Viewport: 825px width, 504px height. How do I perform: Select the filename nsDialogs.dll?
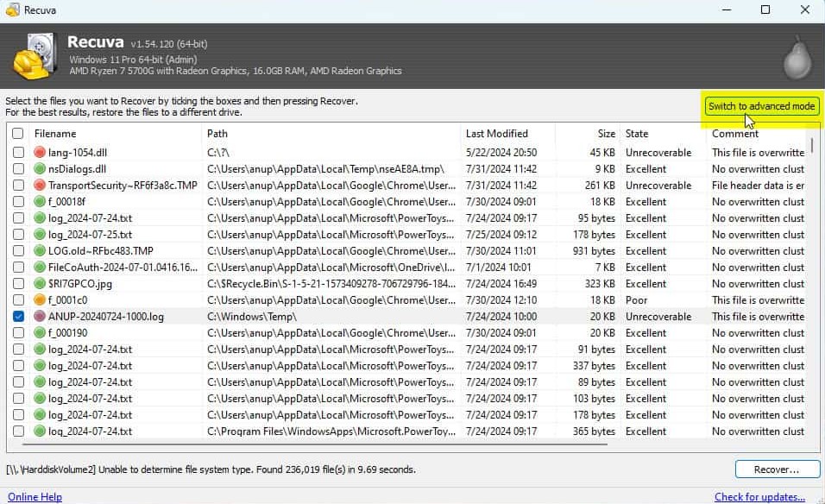78,169
